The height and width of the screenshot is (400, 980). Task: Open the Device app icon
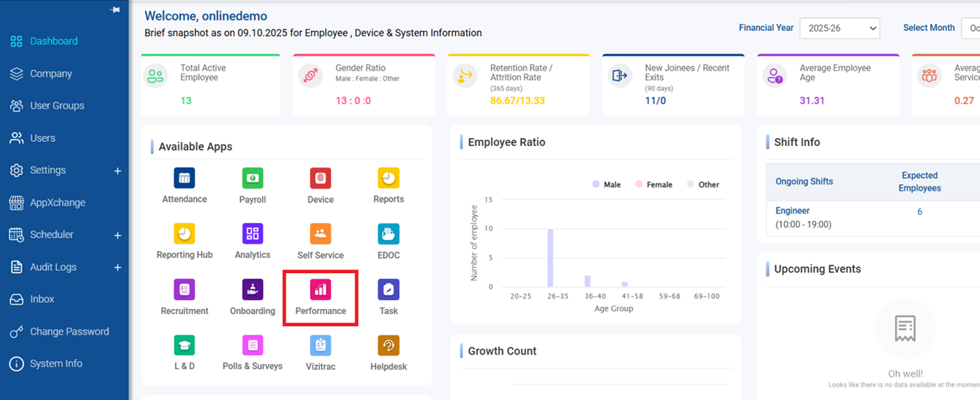[320, 178]
